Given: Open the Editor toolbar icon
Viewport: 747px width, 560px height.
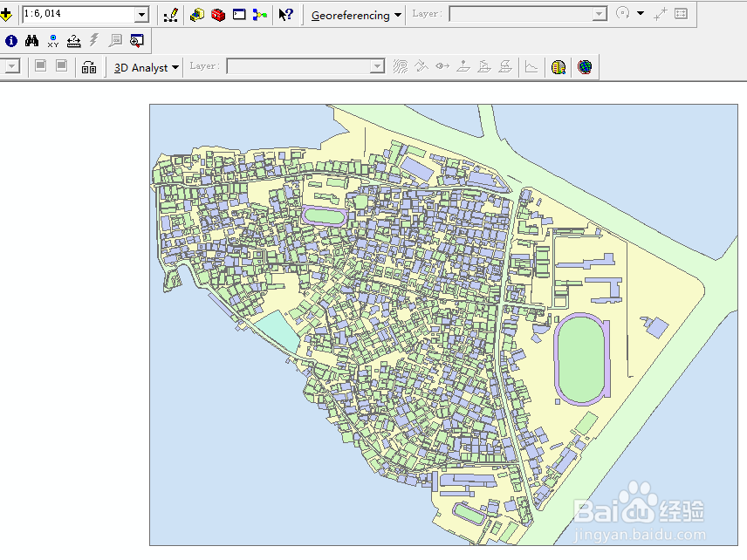Looking at the screenshot, I should 170,15.
